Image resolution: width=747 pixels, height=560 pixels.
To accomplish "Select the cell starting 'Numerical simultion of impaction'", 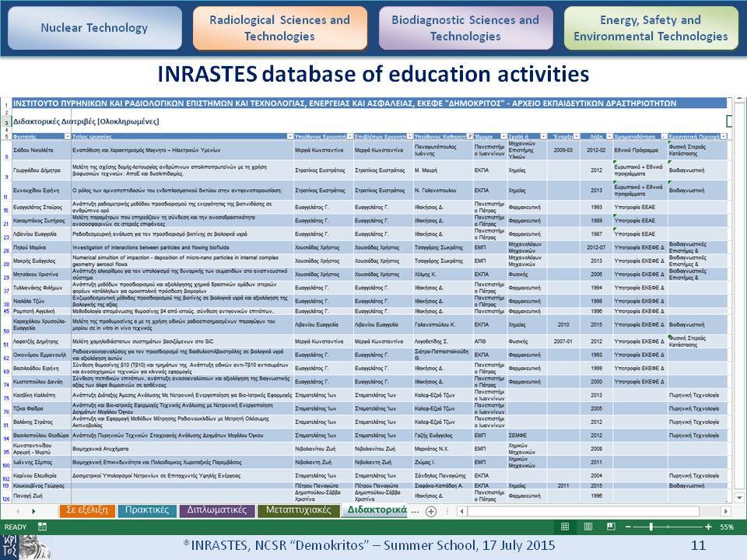I will tap(182, 261).
